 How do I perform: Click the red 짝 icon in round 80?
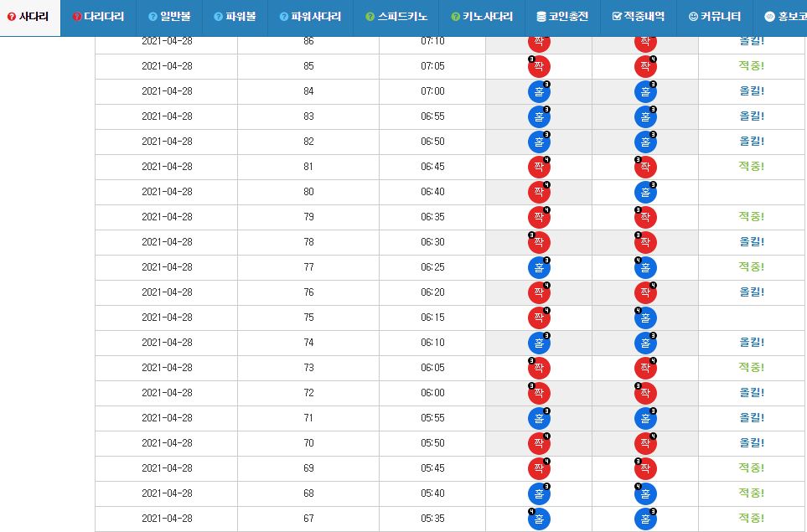[539, 192]
